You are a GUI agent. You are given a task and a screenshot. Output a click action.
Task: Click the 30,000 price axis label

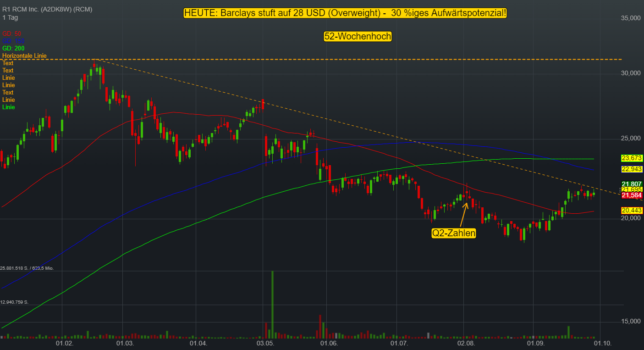tap(631, 73)
